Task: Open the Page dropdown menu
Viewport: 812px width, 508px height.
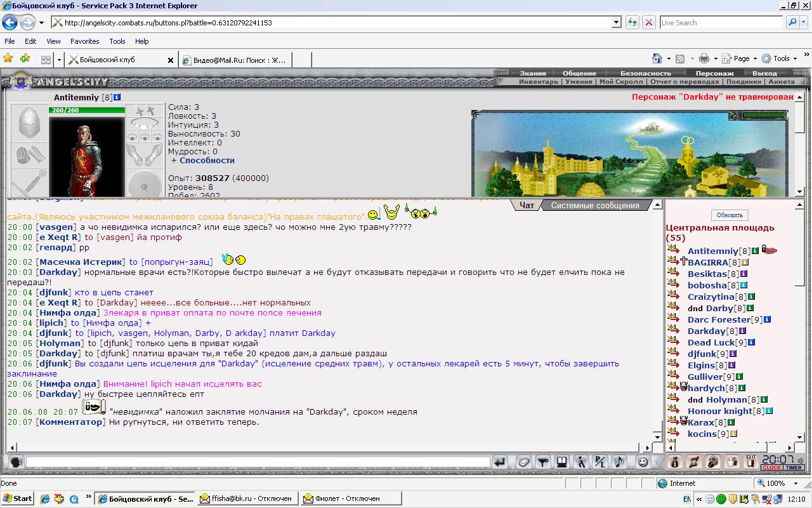Action: (741, 58)
